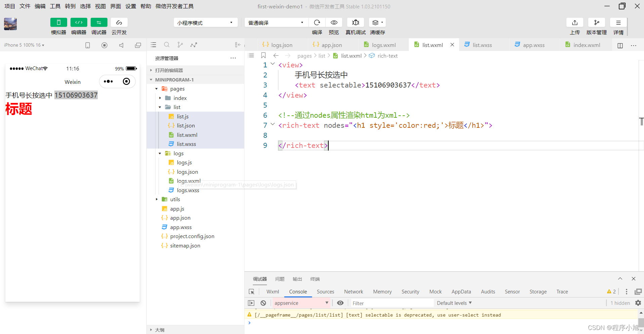Switch to the 问题 panel tab
The width and height of the screenshot is (644, 334).
point(280,279)
